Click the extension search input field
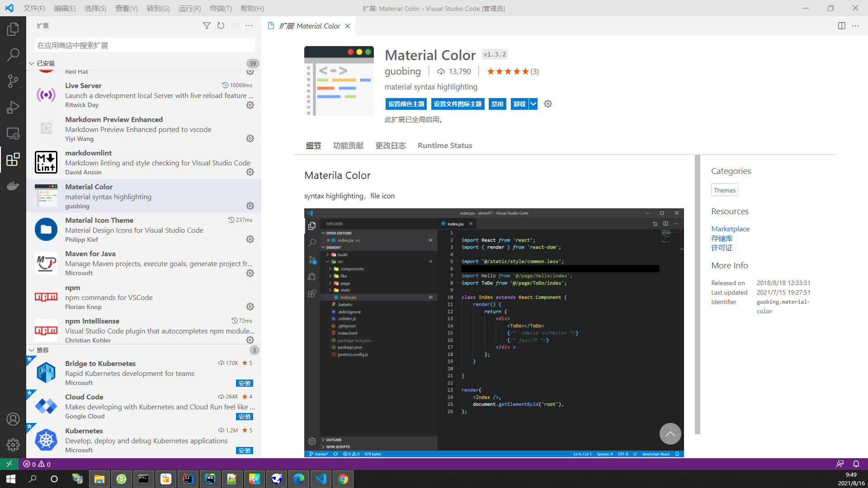 click(145, 45)
